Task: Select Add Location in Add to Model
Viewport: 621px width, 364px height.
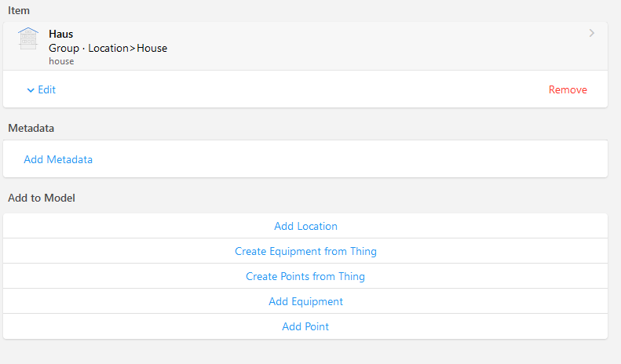Action: (x=305, y=226)
